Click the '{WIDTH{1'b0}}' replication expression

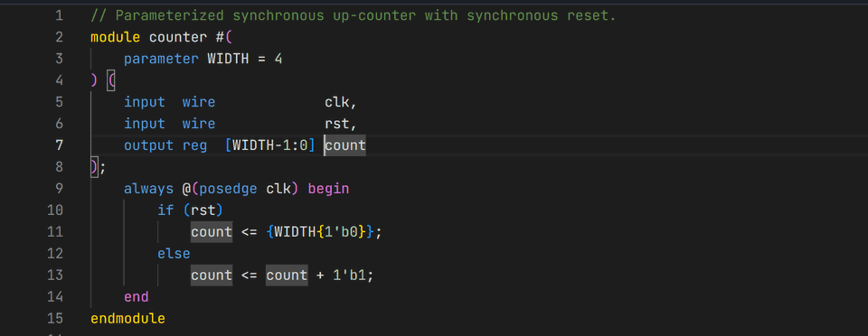[x=320, y=231]
